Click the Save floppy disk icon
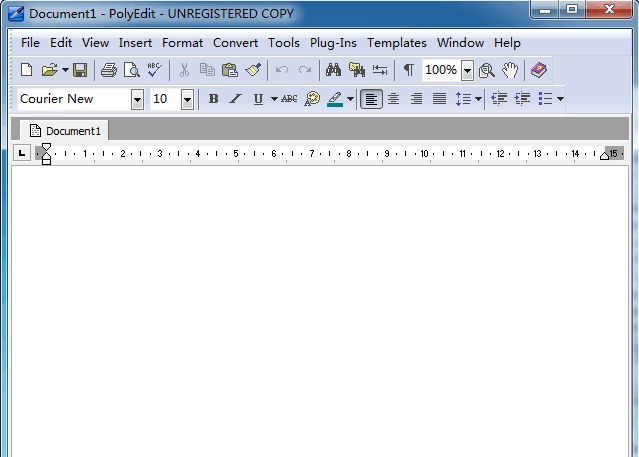639x457 pixels. click(x=80, y=70)
